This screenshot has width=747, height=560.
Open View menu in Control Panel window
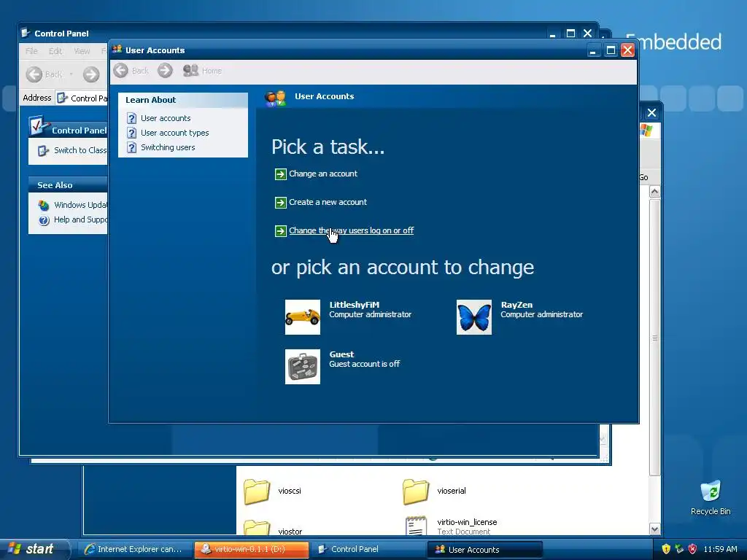point(82,51)
